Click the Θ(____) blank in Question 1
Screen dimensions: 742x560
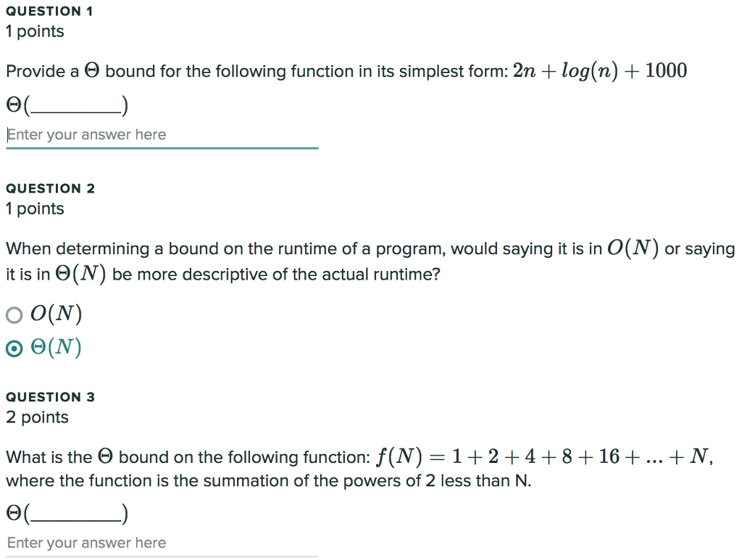[x=67, y=105]
